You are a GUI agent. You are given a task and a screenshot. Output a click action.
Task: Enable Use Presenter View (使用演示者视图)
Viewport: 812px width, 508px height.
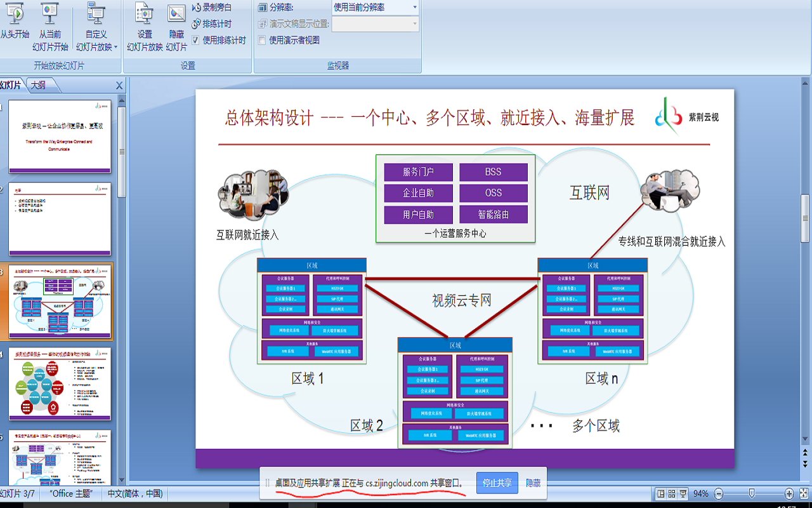(x=262, y=40)
